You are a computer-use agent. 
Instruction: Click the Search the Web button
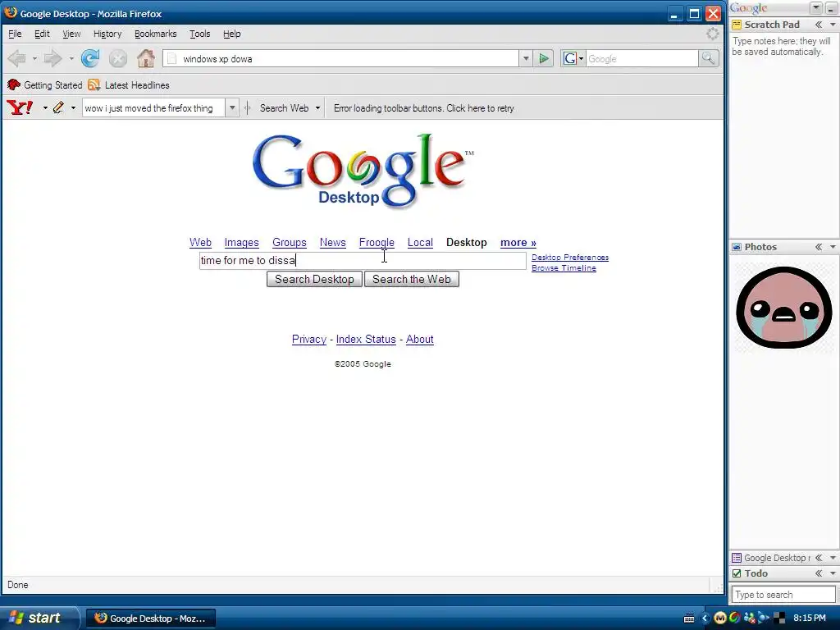(x=412, y=279)
